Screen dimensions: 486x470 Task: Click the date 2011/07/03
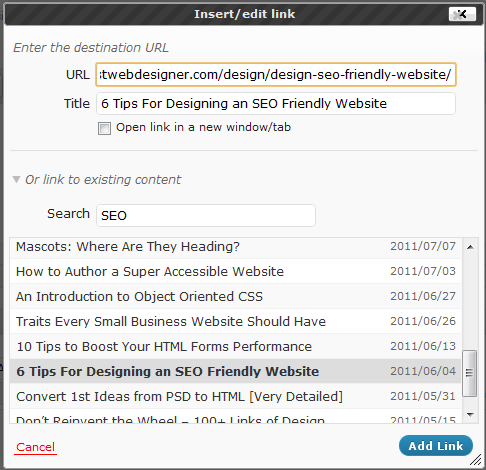[423, 271]
